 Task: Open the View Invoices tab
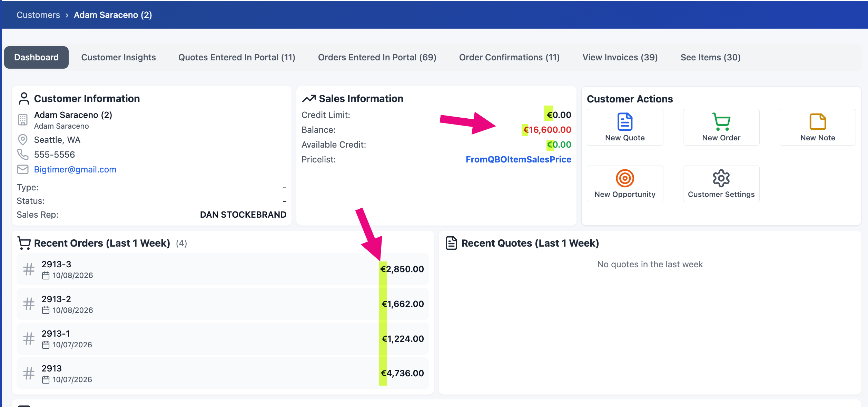point(620,57)
